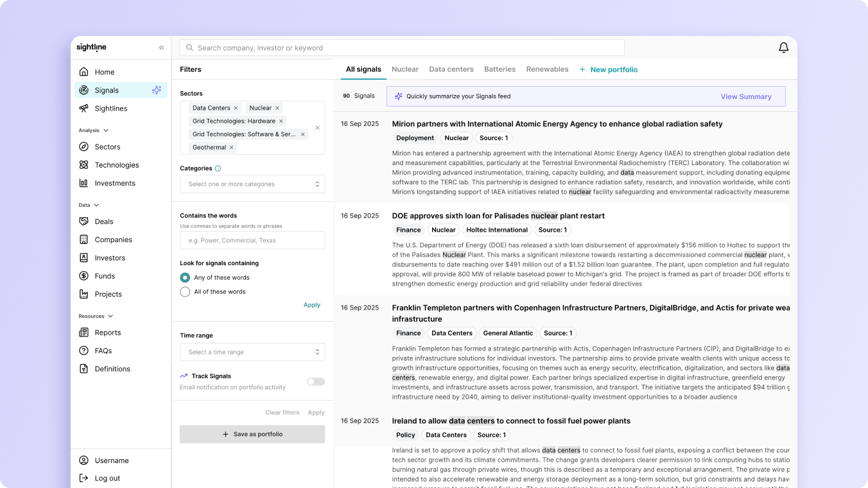Remove Grid Technologies: Hardware chip
The height and width of the screenshot is (488, 868).
pos(281,121)
